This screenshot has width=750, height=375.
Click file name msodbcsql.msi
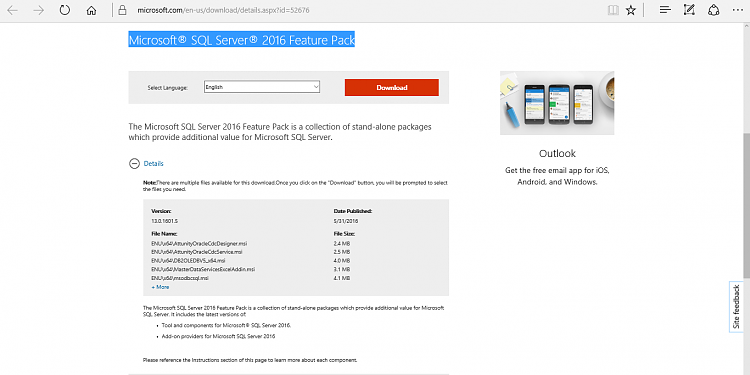coord(179,278)
